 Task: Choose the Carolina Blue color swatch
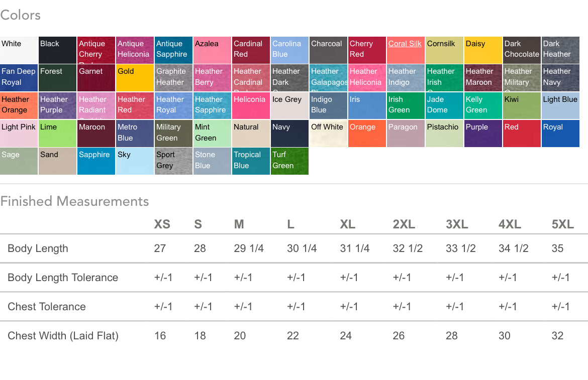pos(289,50)
